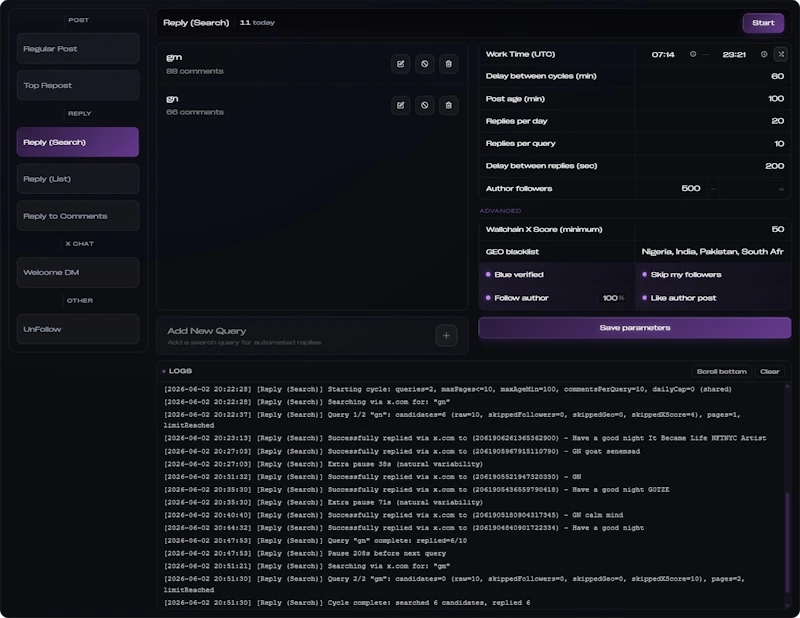Edit Replies per day value 20
Screen dimensions: 800x618
[712, 121]
